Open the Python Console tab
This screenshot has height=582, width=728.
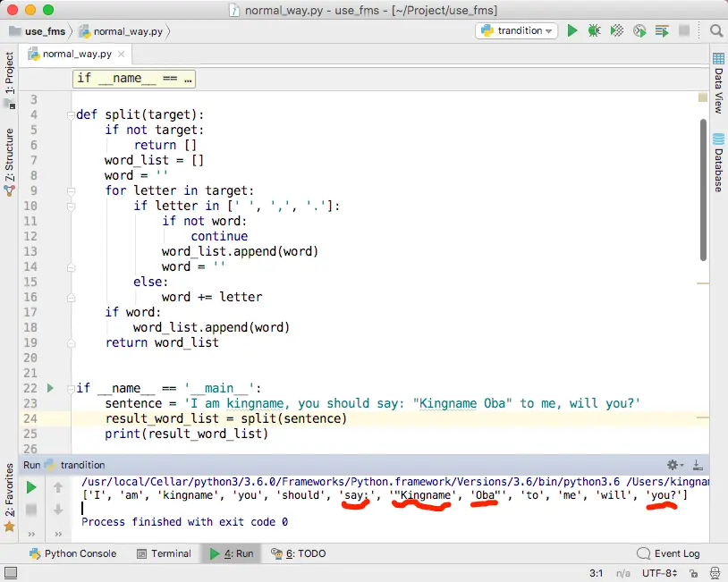(x=73, y=553)
